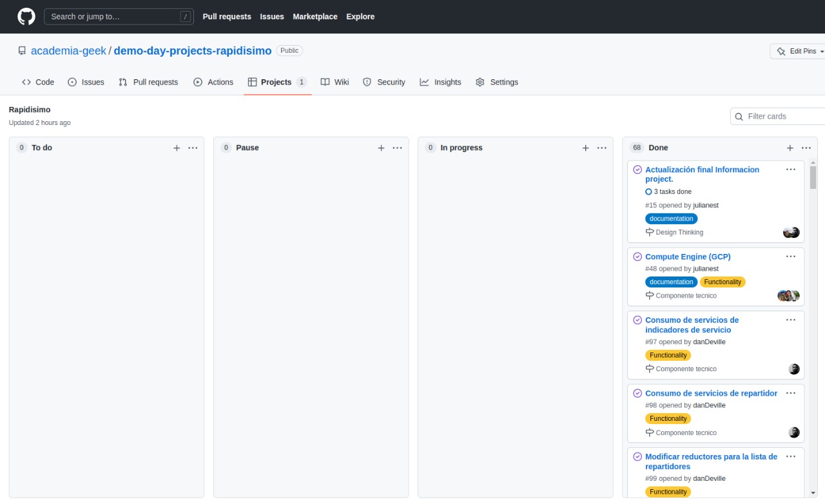Open issue Consumo de servicios de indicadores de servicio
The image size is (825, 504).
(692, 325)
